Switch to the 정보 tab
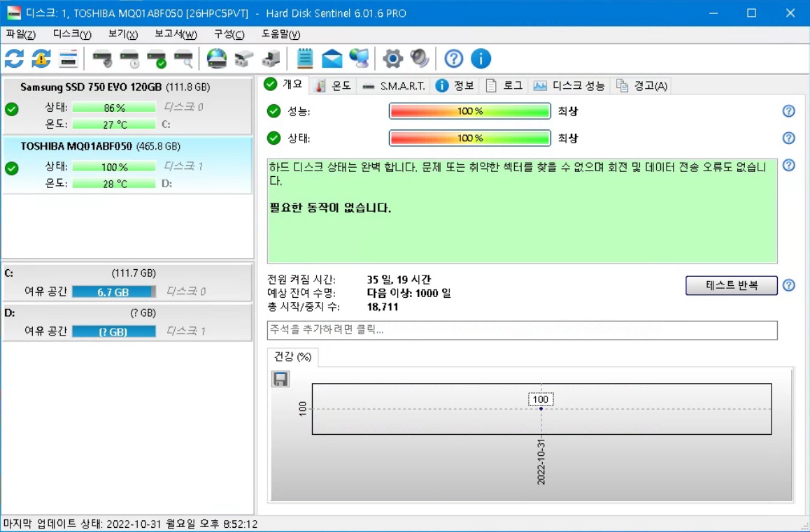The image size is (810, 532). 455,86
